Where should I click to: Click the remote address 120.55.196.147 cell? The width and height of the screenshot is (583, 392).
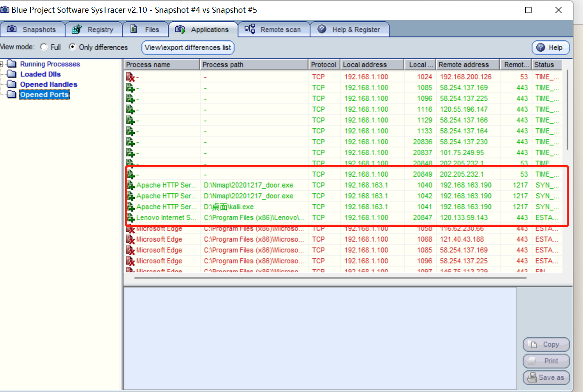pos(464,110)
